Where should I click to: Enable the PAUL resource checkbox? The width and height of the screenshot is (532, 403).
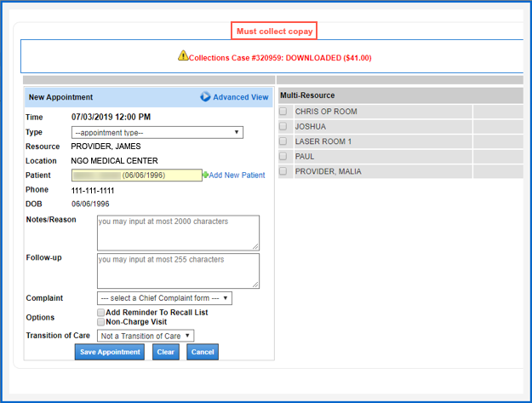pyautogui.click(x=283, y=157)
